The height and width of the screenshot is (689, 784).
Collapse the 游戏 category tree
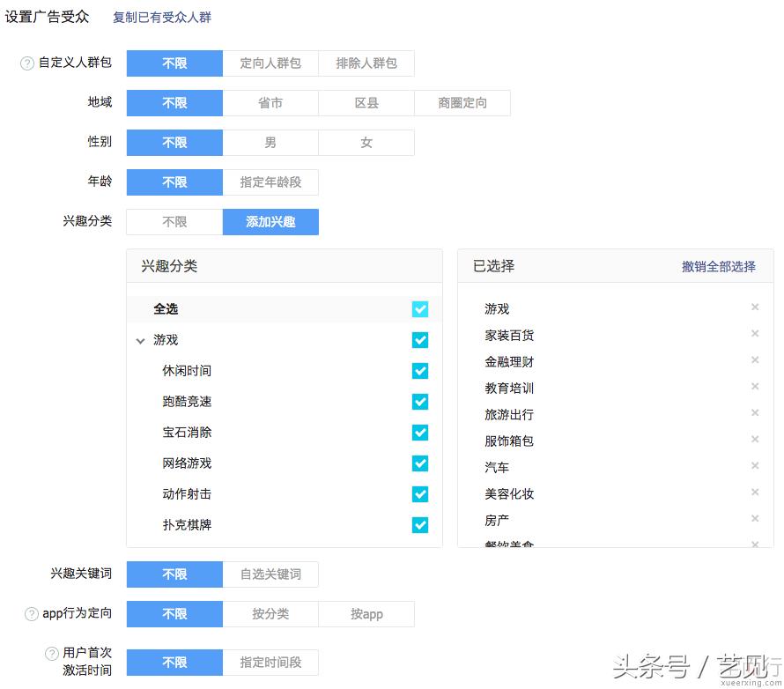click(141, 340)
